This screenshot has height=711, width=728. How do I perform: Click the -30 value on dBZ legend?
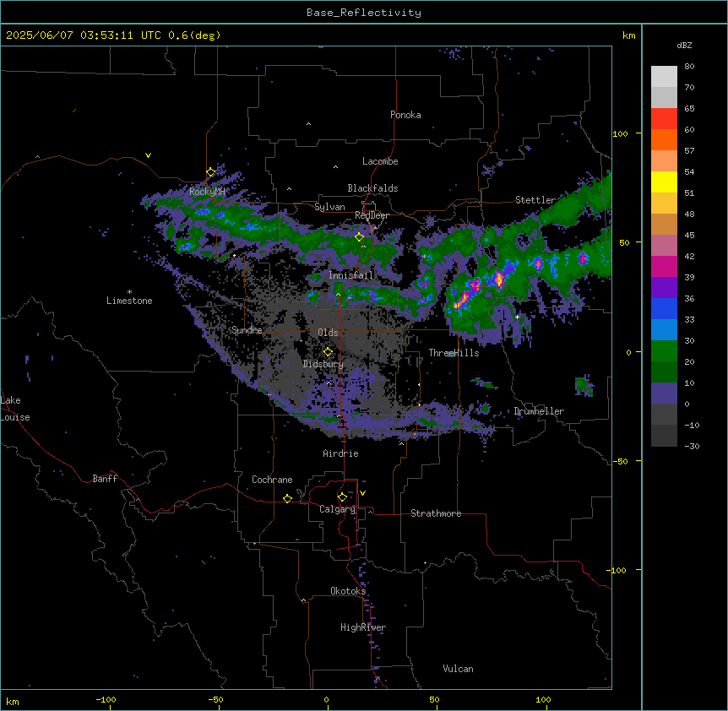[x=692, y=446]
